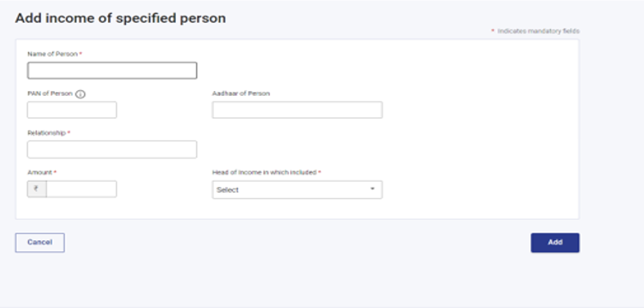This screenshot has height=308, width=644.
Task: Click the 'PAN of Person' label text
Action: point(50,94)
